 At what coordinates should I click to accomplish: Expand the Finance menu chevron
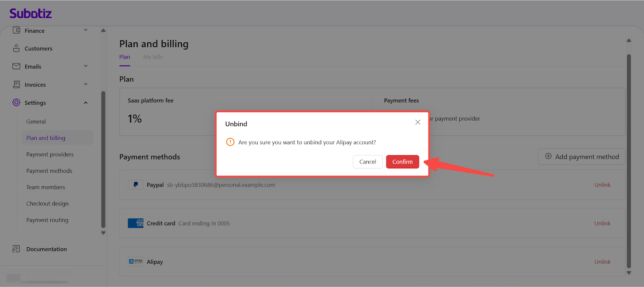(86, 30)
